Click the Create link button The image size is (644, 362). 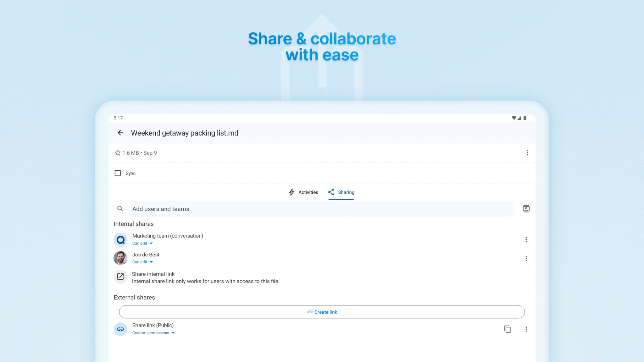point(322,312)
